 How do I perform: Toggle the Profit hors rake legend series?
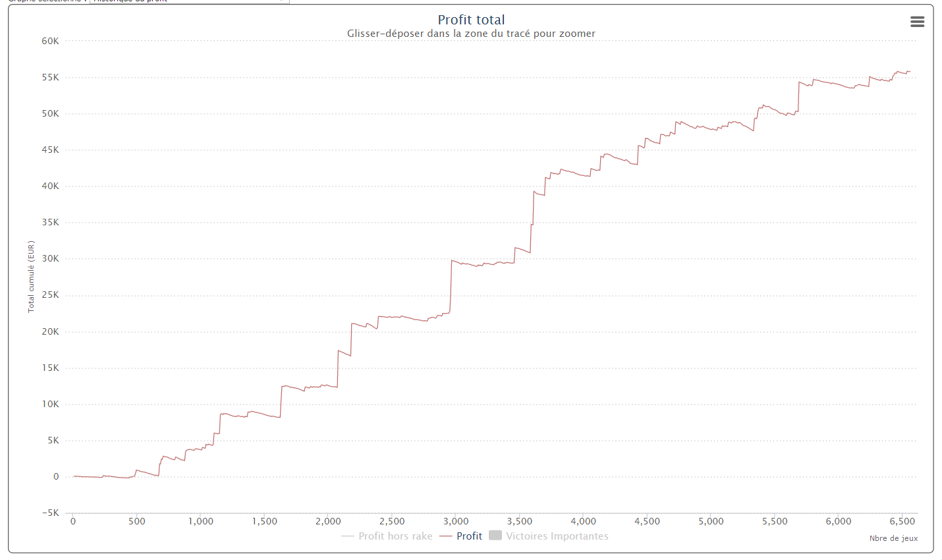[x=387, y=536]
